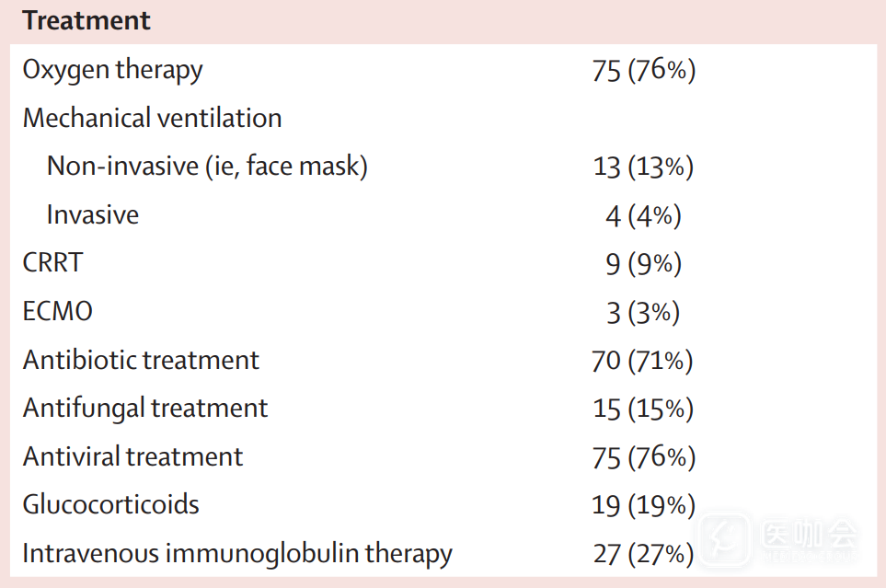Click the "Treatment" table header
The height and width of the screenshot is (588, 886).
[x=86, y=21]
